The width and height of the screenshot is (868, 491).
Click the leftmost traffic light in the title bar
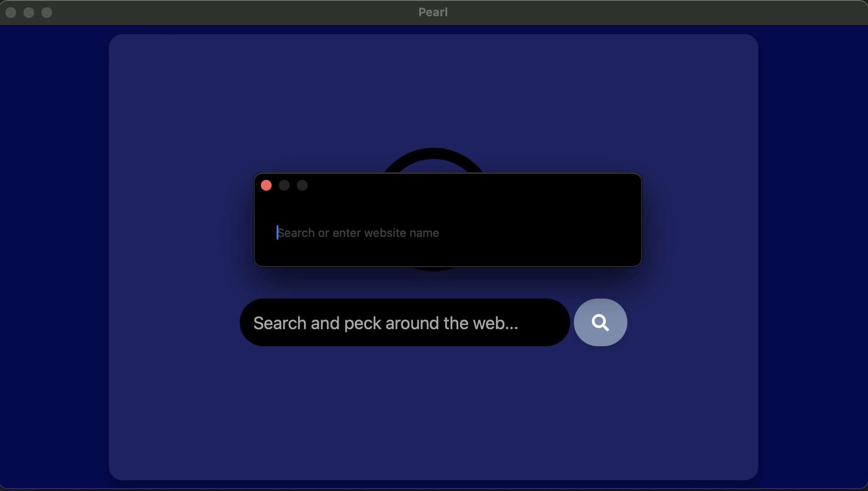[x=10, y=13]
